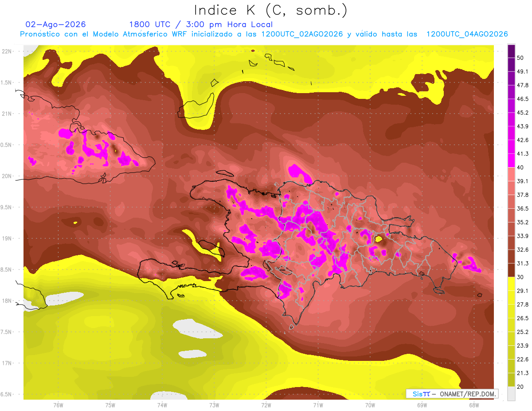Click the Sistt ONAMET/REP.DOM. logo box

[x=452, y=394]
